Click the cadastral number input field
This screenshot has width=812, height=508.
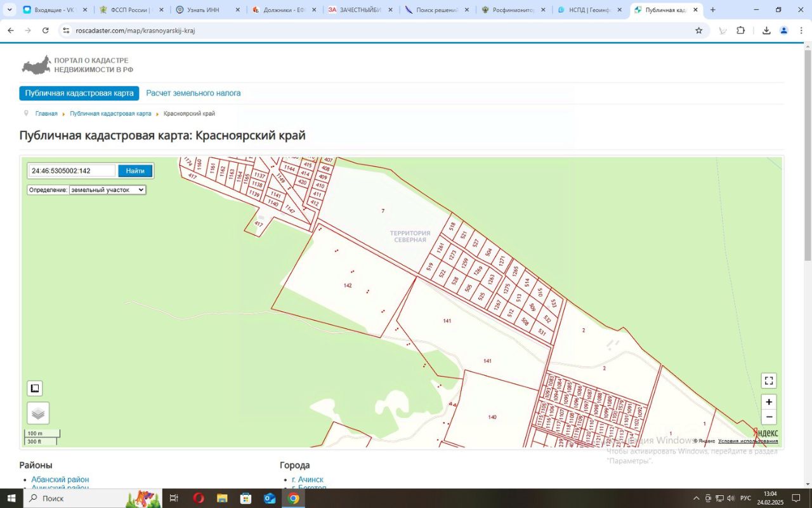pyautogui.click(x=72, y=171)
